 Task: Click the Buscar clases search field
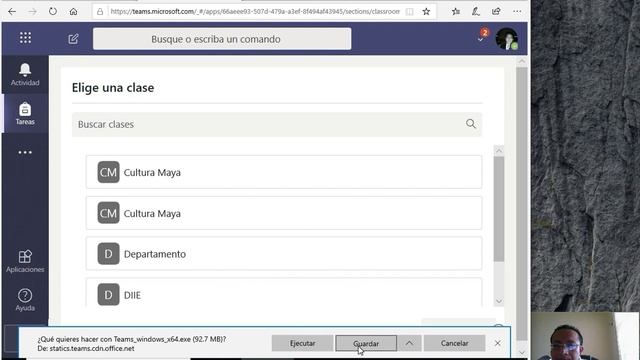(x=277, y=124)
